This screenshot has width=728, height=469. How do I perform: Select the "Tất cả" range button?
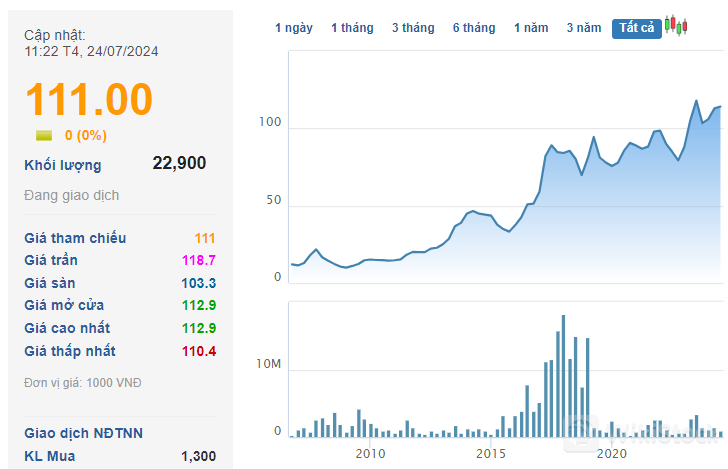637,28
